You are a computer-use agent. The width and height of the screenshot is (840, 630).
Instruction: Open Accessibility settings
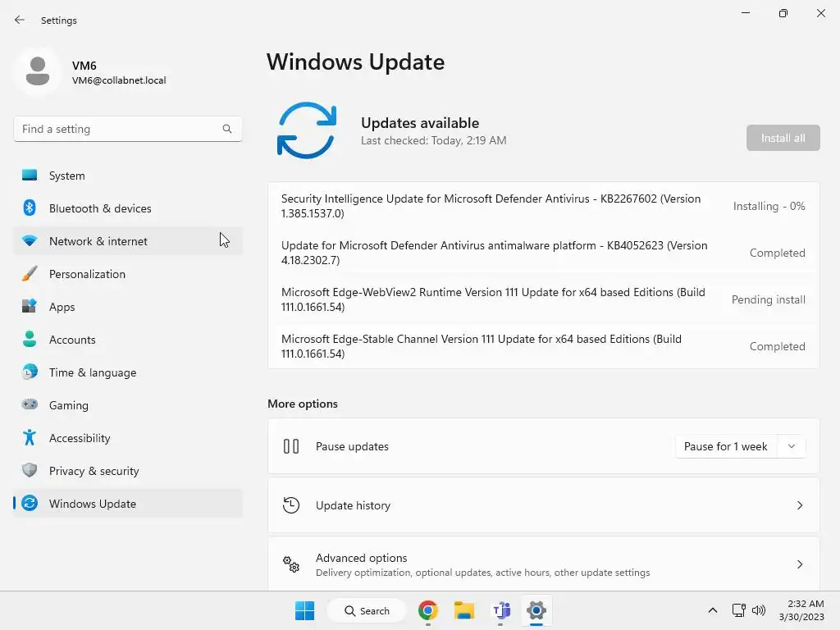[128, 438]
